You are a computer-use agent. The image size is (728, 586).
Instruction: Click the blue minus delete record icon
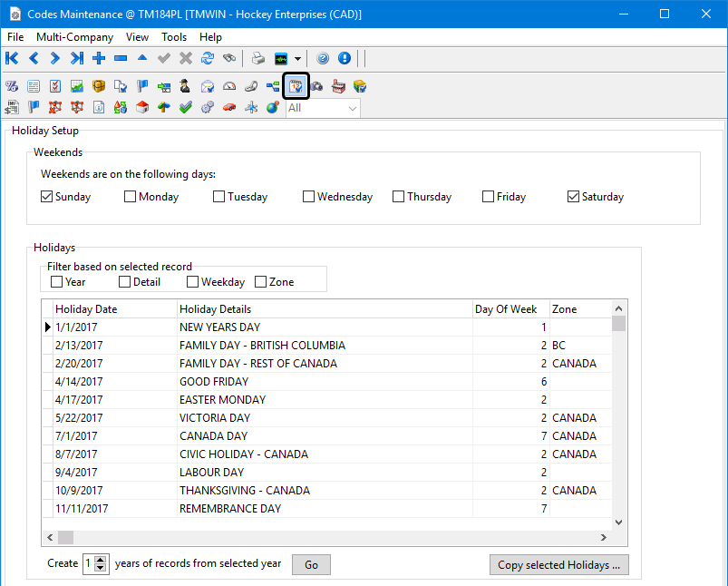coord(121,59)
